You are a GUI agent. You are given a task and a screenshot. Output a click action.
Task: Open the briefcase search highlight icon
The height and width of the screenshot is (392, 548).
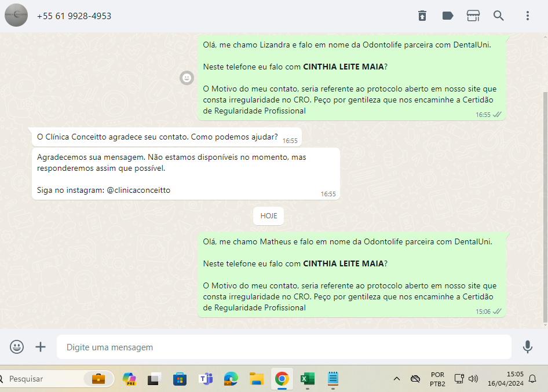click(x=98, y=379)
